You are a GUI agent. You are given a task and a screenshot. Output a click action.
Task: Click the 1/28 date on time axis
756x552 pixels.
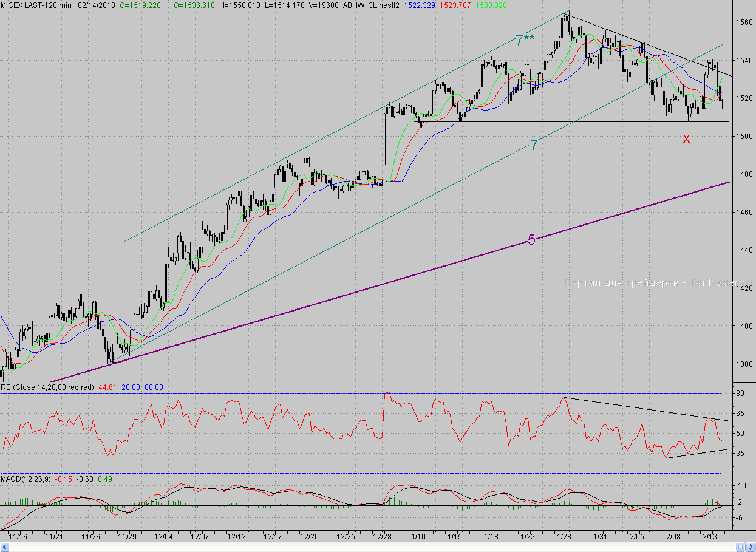coord(564,537)
